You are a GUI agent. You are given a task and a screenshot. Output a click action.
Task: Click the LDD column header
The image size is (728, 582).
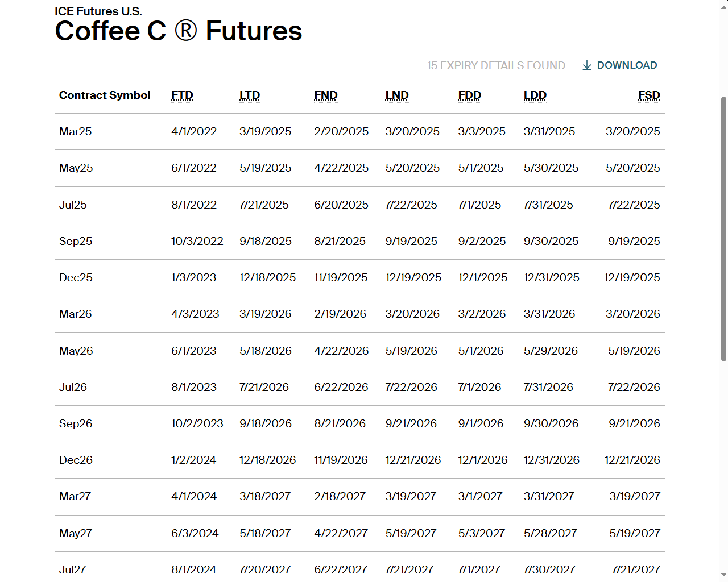535,95
